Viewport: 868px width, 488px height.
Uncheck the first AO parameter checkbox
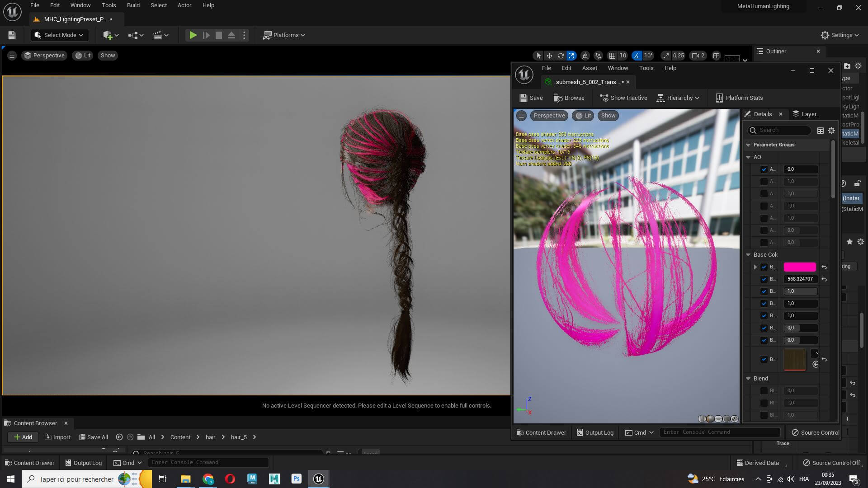pos(764,169)
